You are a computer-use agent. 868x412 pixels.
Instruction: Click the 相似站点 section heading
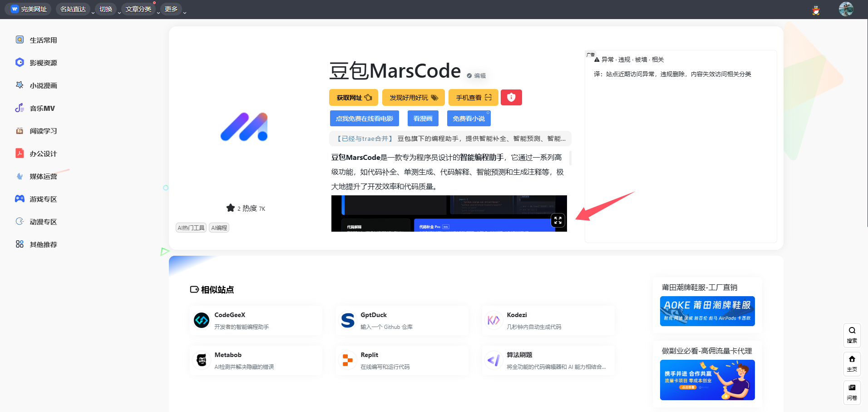pyautogui.click(x=212, y=289)
